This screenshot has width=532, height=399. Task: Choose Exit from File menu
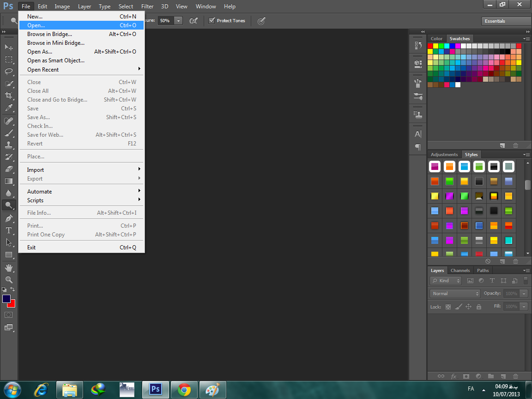click(x=81, y=248)
